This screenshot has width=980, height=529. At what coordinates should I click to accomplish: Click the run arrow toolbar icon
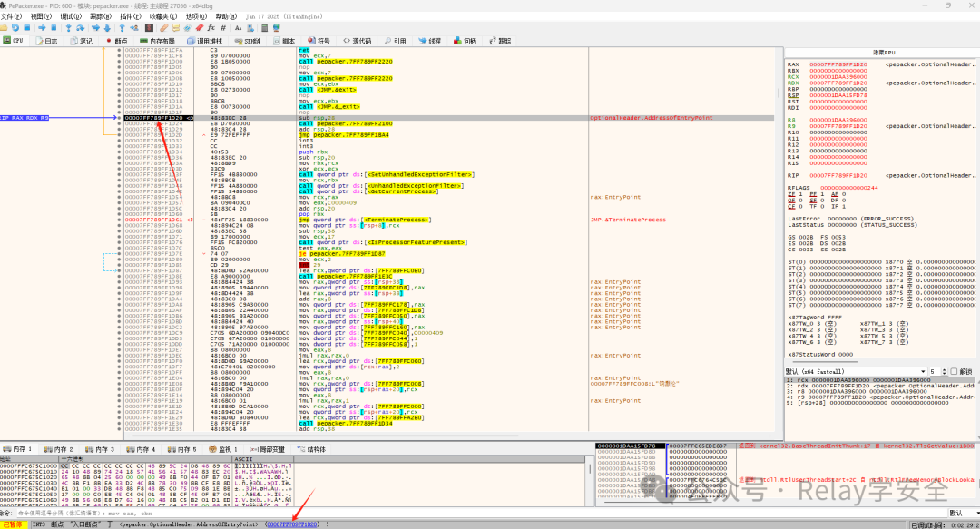coord(42,27)
